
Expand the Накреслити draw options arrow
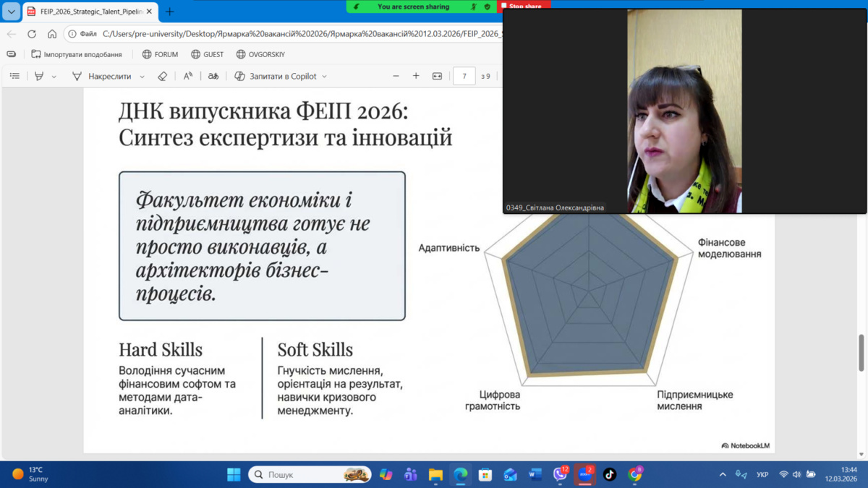142,77
